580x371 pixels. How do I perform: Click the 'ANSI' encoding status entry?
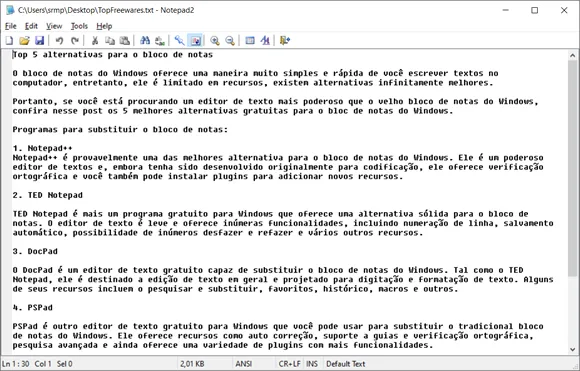tap(244, 364)
